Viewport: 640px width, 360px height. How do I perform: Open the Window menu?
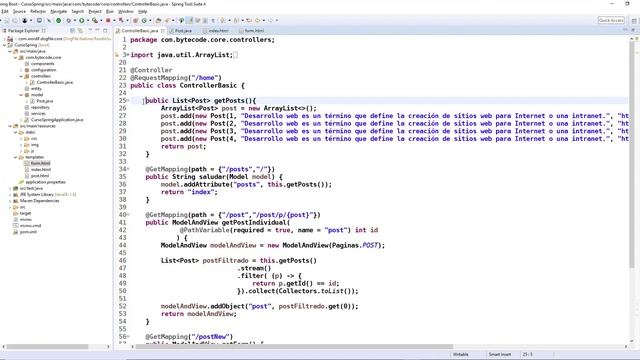pos(126,11)
